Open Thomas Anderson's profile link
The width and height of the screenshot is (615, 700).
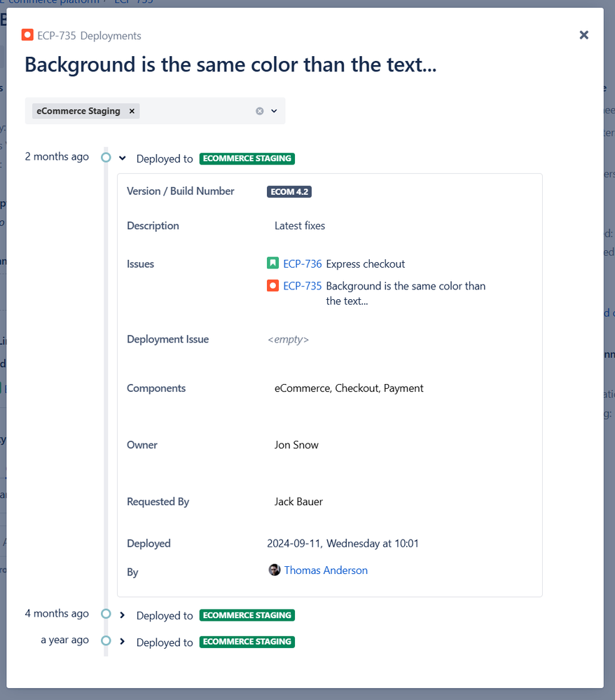click(x=326, y=570)
